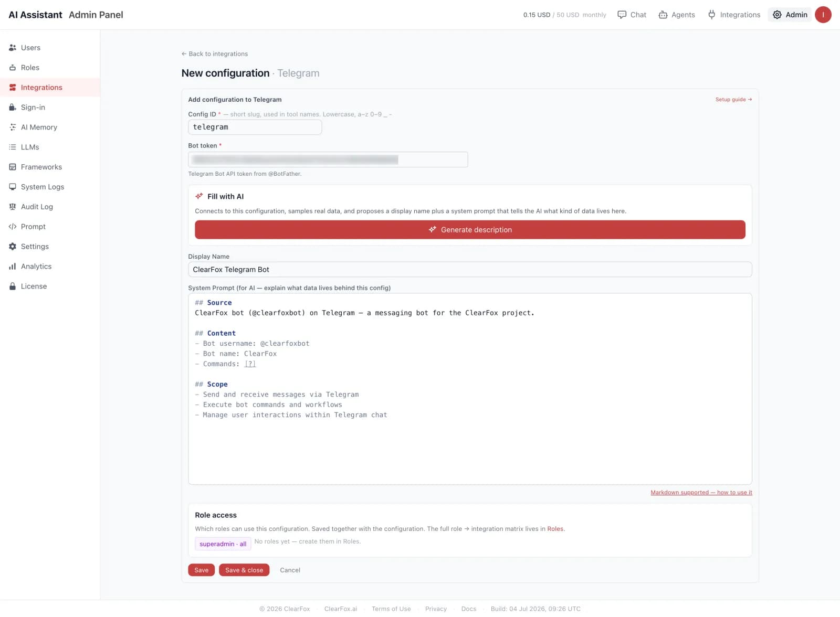Select LLMs in the sidebar
The width and height of the screenshot is (840, 617).
(x=50, y=147)
